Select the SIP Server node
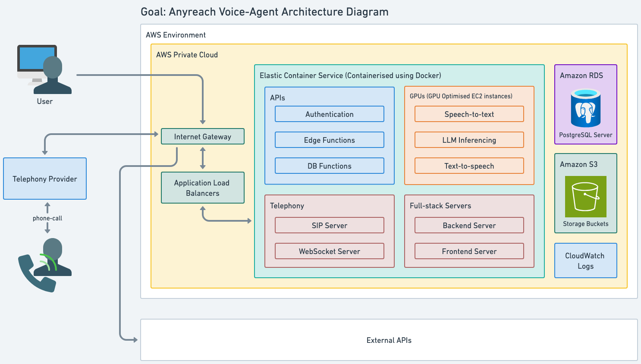This screenshot has height=364, width=641. pyautogui.click(x=330, y=225)
